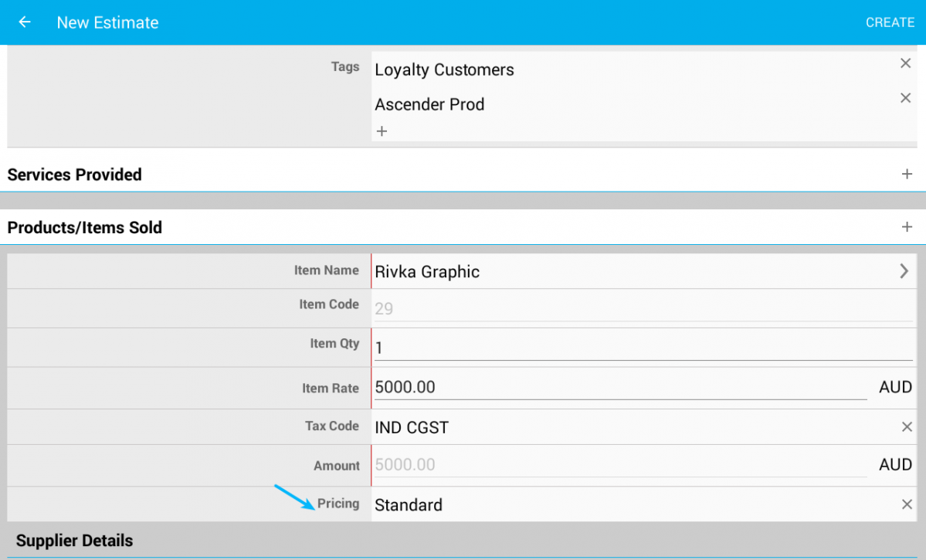The height and width of the screenshot is (560, 926).
Task: Remove the Ascender Prod tag
Action: click(906, 98)
